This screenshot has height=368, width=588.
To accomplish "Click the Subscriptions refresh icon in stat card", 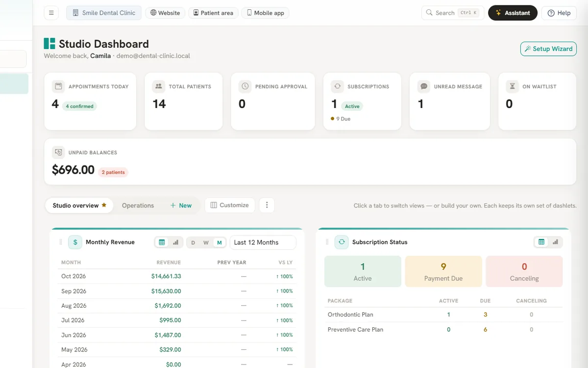I will 338,86.
